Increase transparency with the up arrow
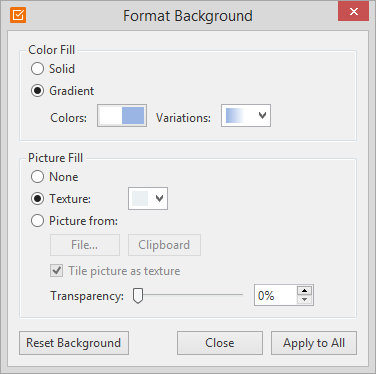The image size is (376, 374). tap(304, 291)
